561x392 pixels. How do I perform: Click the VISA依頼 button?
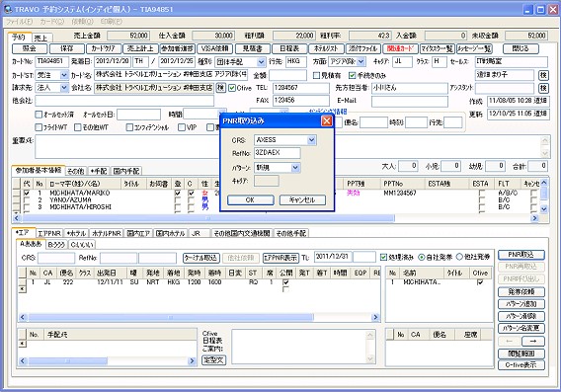click(x=215, y=48)
